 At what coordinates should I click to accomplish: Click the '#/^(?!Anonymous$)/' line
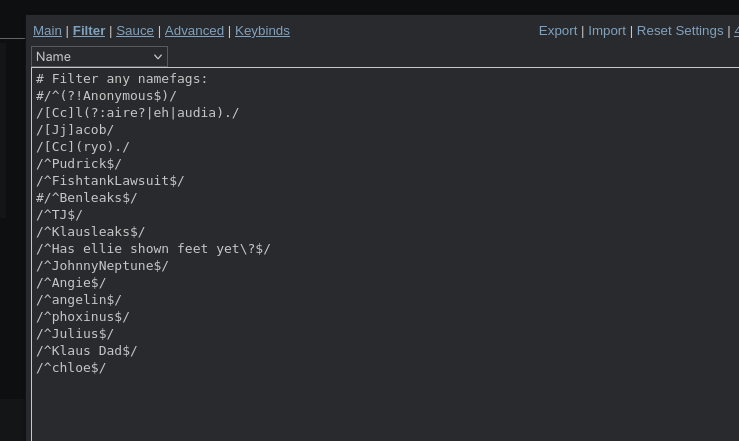(x=106, y=96)
